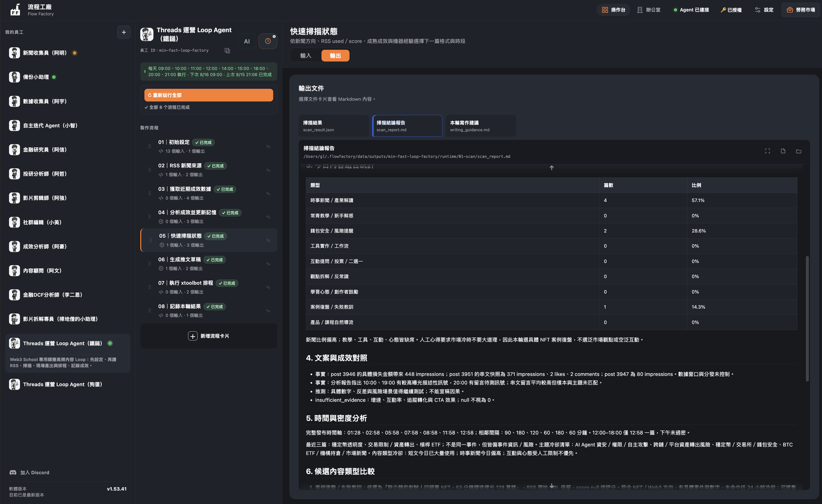Click the 已授權 license key button

(731, 10)
